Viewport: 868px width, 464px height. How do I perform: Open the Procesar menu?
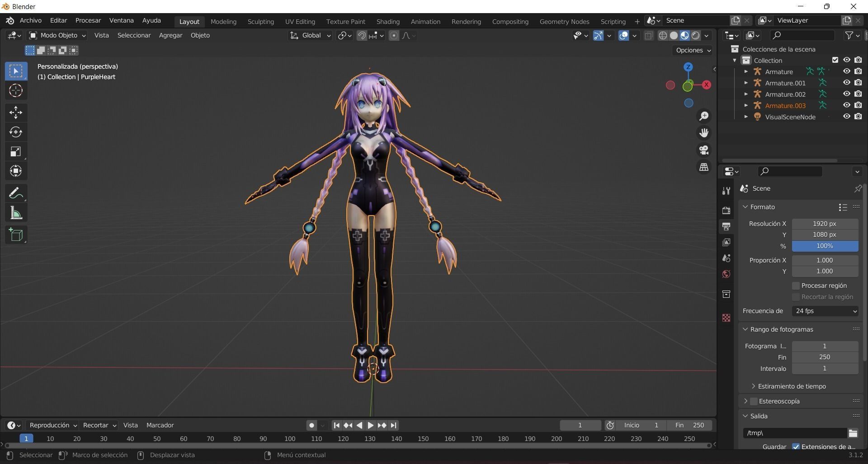[x=88, y=20]
